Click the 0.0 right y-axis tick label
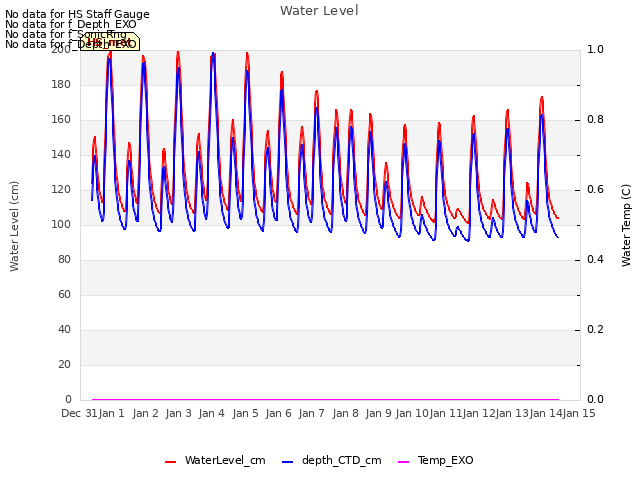 click(x=595, y=400)
